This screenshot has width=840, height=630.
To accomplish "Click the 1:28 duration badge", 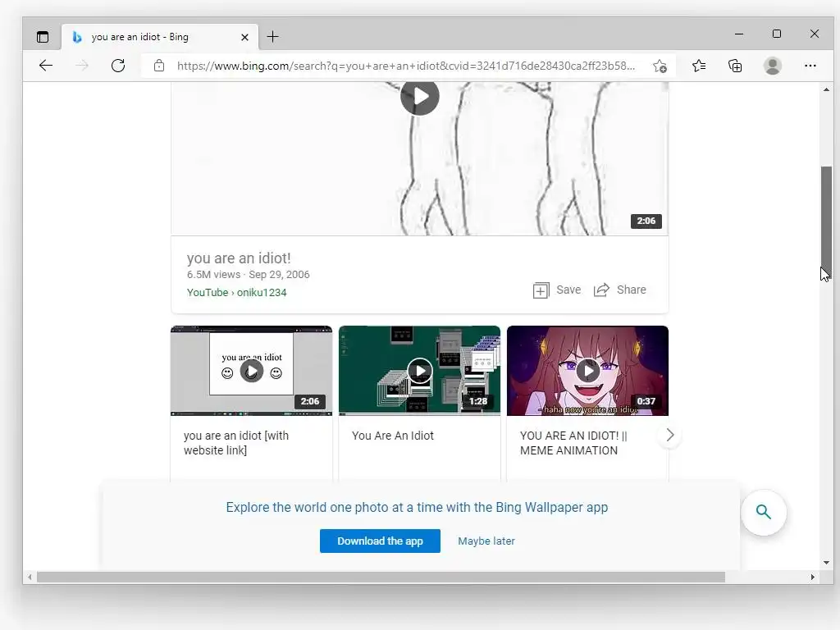I will [x=478, y=401].
